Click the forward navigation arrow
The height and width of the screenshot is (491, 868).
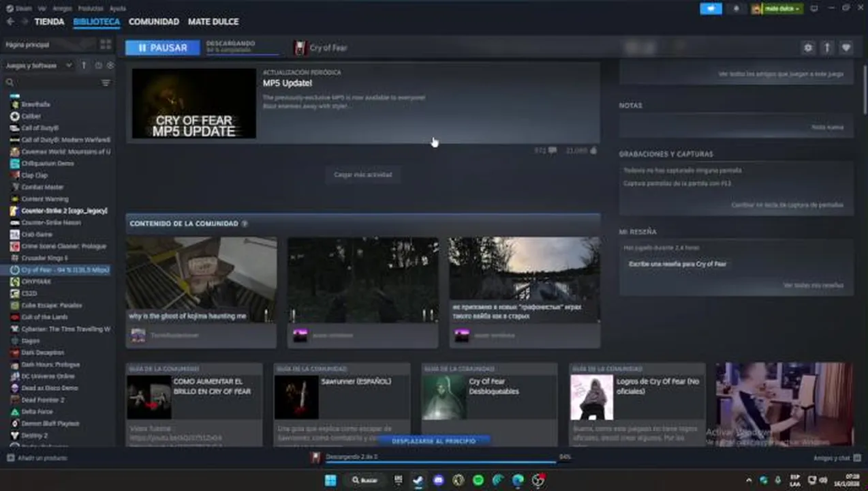[24, 22]
